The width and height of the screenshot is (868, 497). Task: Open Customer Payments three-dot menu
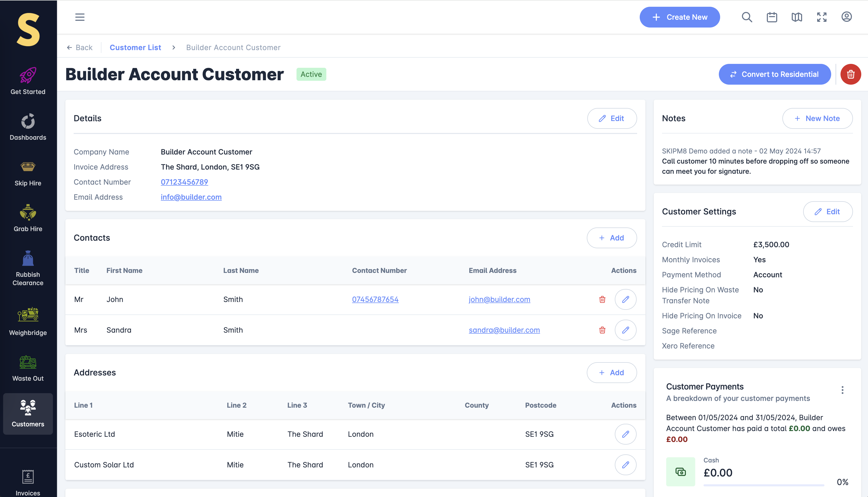coord(842,390)
